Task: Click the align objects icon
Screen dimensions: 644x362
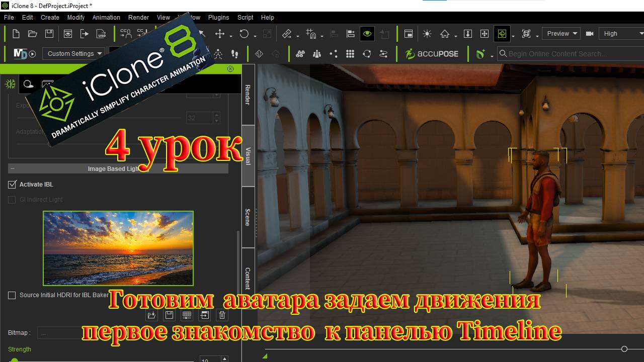Action: coord(351,34)
